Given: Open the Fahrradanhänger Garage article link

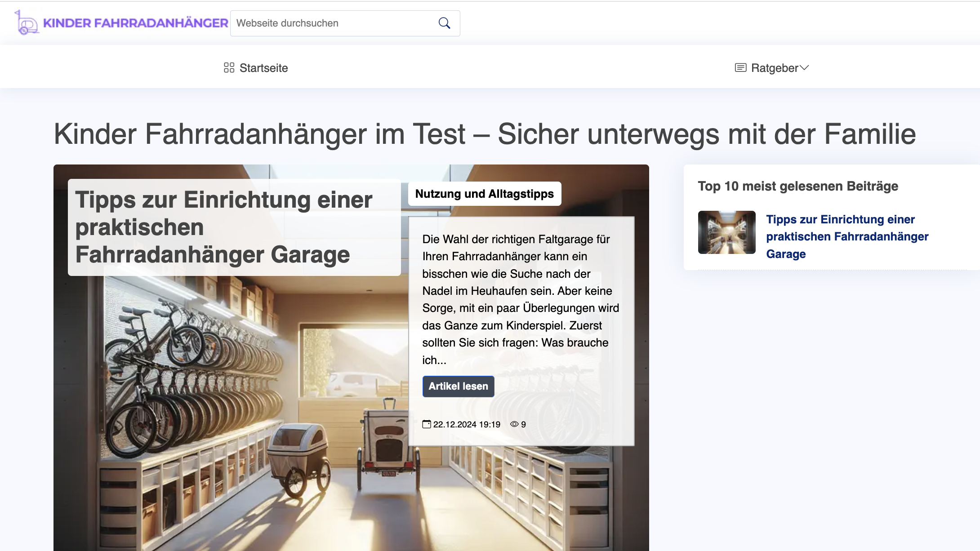Looking at the screenshot, I should (847, 236).
